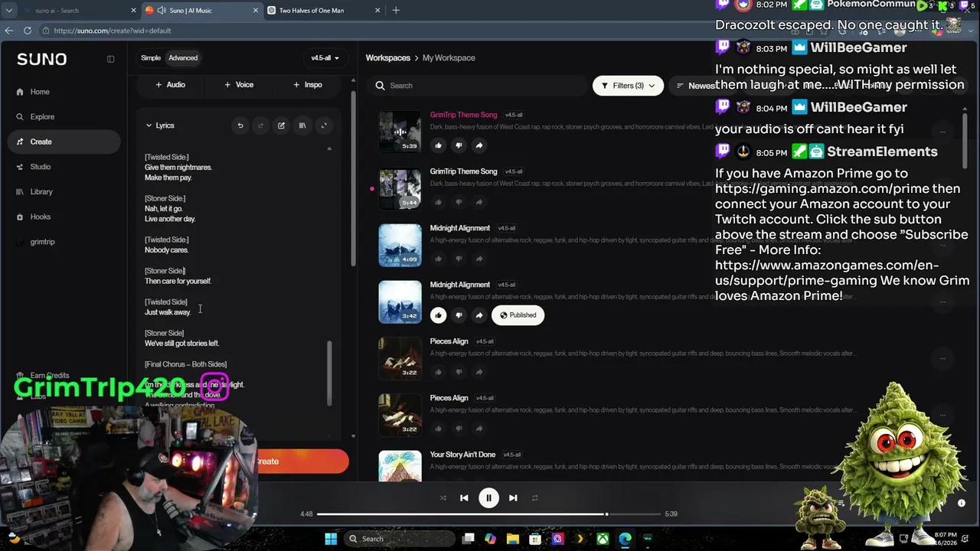Switch to the 'Two Halves of One Man' tab
The image size is (980, 551).
(x=324, y=11)
